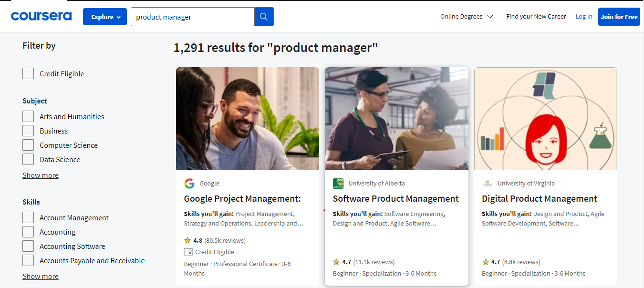Click the star icon on Software Product Management
This screenshot has width=644, height=288.
pyautogui.click(x=337, y=262)
